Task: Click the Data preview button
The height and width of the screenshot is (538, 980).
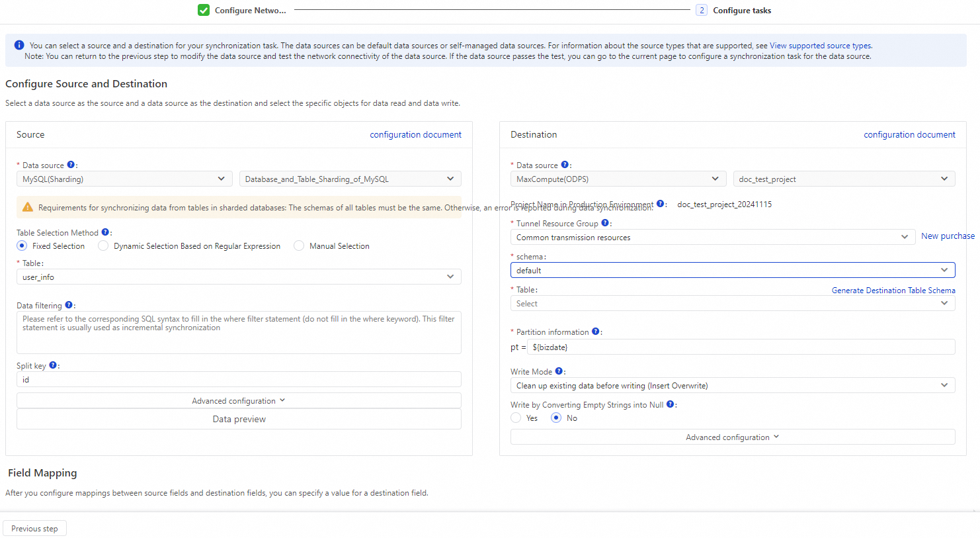Action: (239, 419)
